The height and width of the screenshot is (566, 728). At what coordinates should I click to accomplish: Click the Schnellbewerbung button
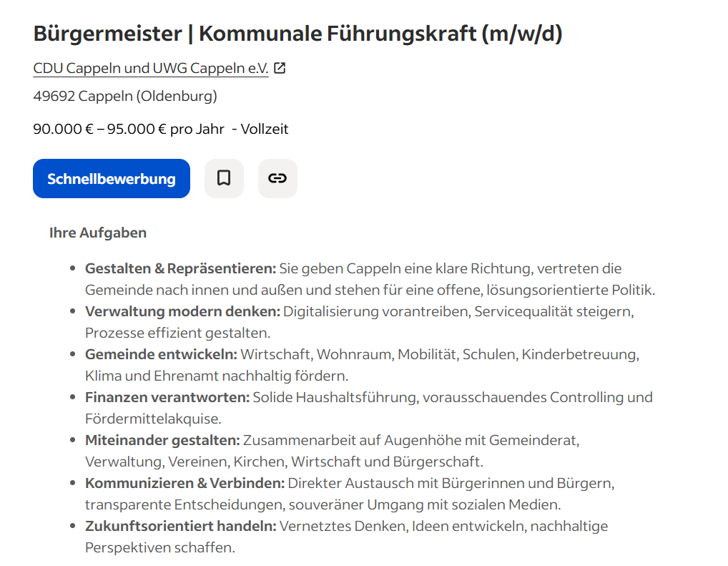(111, 178)
